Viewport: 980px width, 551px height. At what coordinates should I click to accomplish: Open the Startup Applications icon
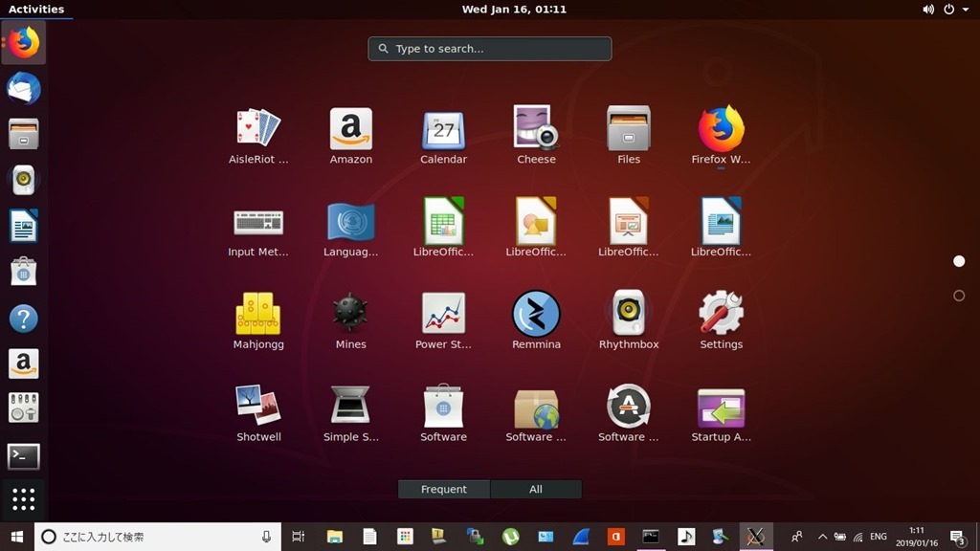pos(721,407)
